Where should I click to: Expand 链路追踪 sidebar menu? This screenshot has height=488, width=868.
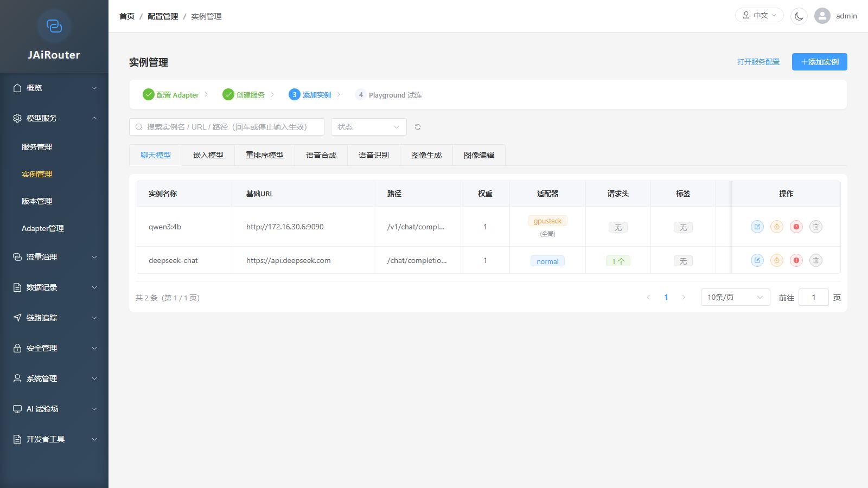pos(54,318)
